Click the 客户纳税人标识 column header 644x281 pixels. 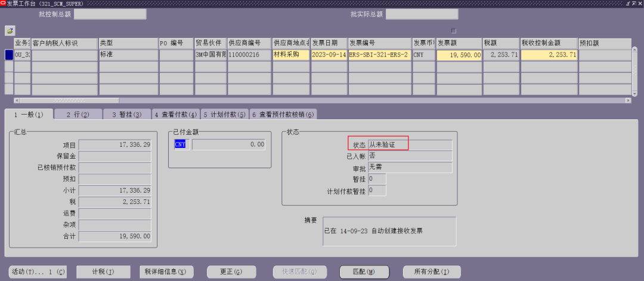coord(64,43)
